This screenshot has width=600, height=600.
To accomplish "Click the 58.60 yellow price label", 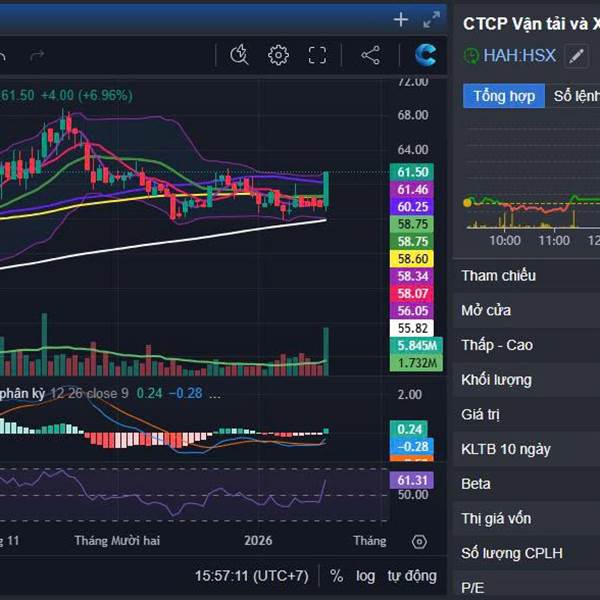I will pos(412,259).
